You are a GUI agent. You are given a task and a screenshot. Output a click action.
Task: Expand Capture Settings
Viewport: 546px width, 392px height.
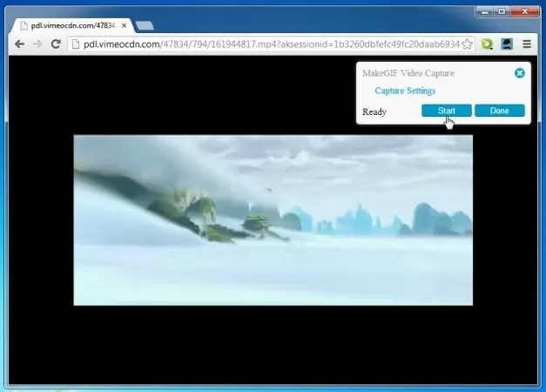[405, 91]
